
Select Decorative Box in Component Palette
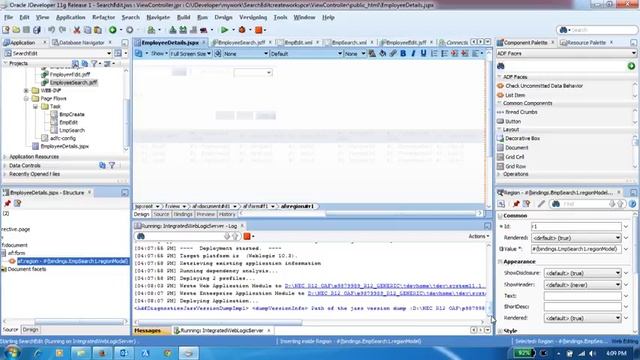point(522,138)
